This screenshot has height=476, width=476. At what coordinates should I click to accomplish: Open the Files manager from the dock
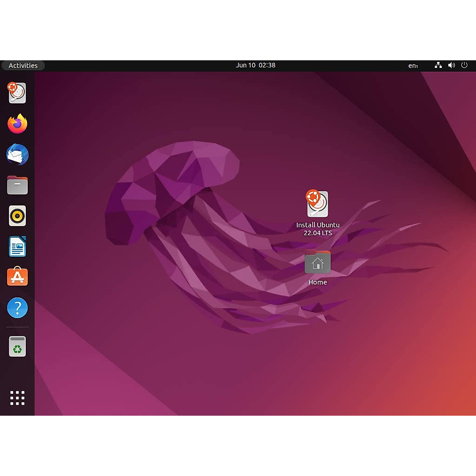[17, 185]
